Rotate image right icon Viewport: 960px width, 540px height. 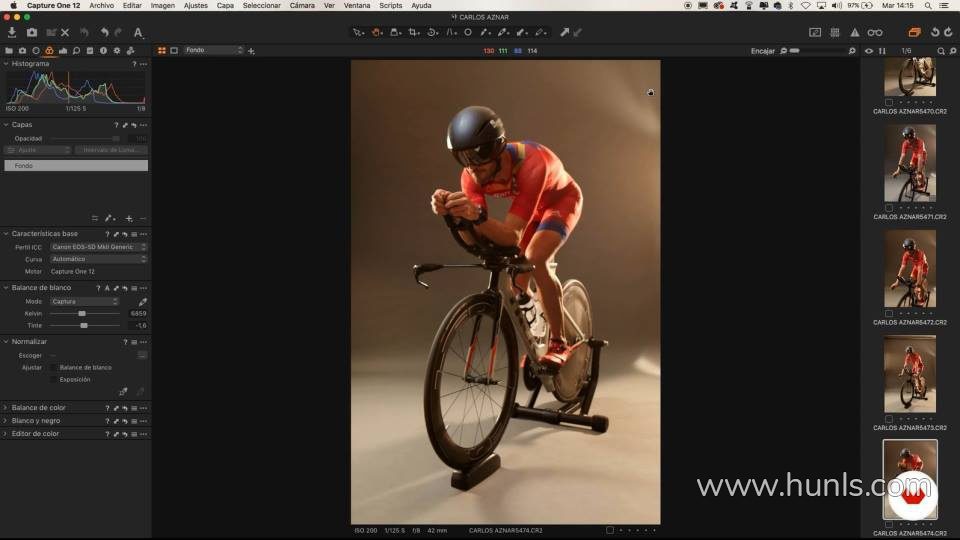tap(948, 32)
